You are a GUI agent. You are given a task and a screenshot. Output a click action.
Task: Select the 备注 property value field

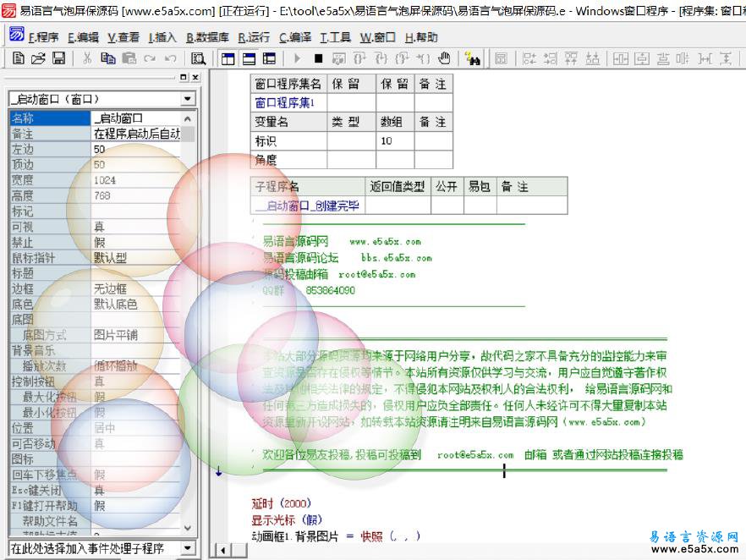[x=136, y=134]
